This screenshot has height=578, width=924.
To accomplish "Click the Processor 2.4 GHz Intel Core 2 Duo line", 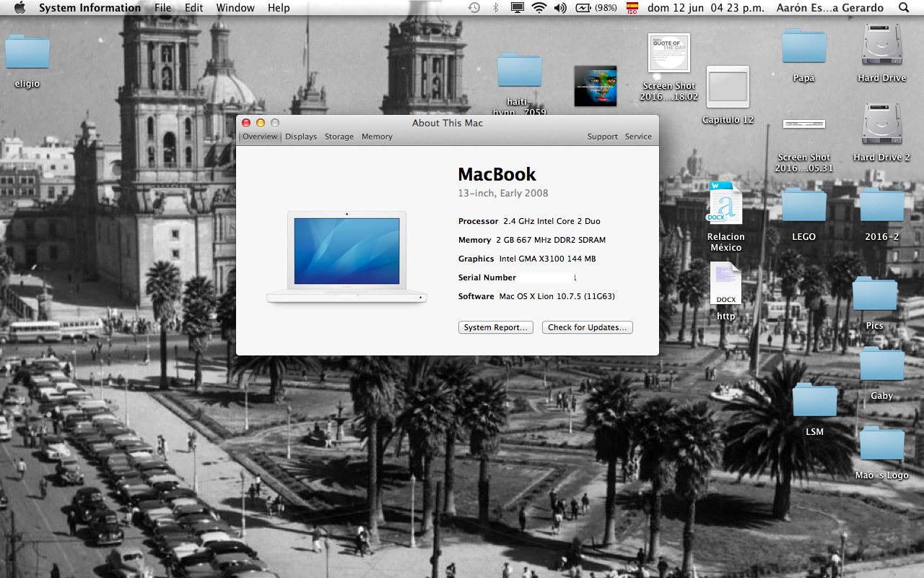I will (x=529, y=221).
